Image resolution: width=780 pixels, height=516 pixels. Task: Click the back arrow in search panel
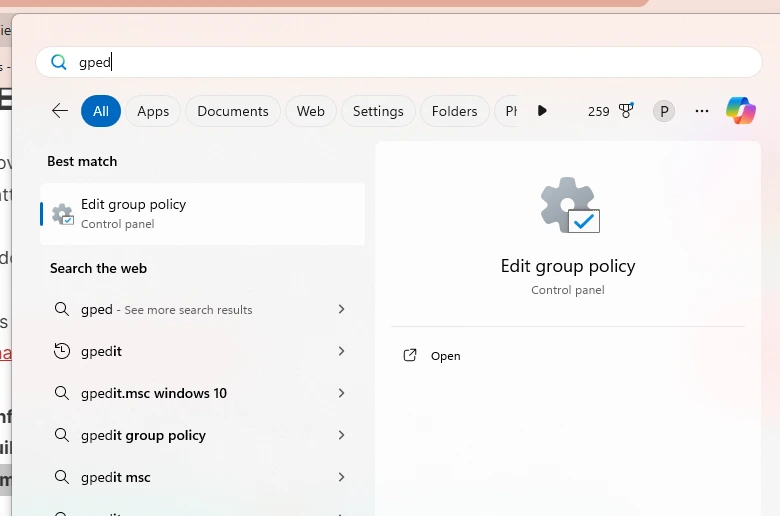click(x=60, y=111)
